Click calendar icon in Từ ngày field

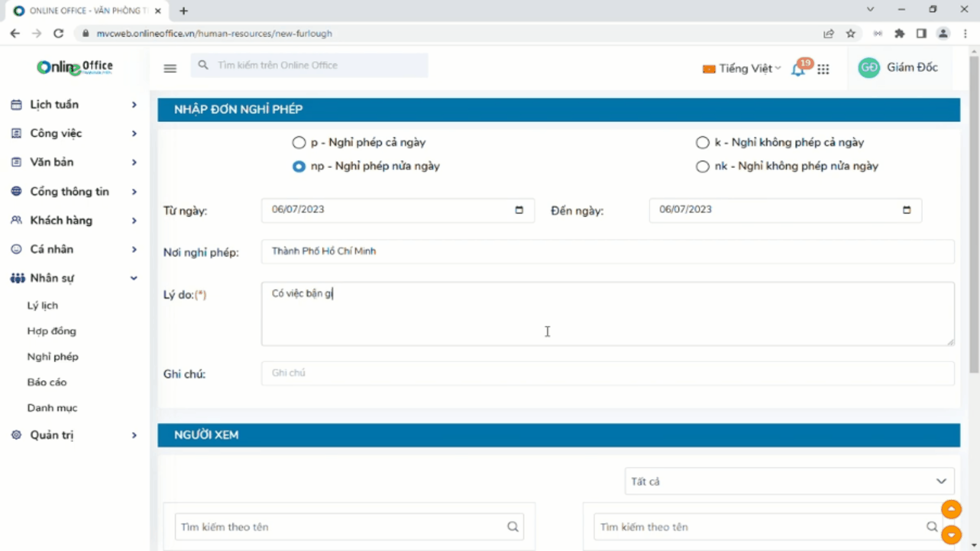(x=519, y=210)
